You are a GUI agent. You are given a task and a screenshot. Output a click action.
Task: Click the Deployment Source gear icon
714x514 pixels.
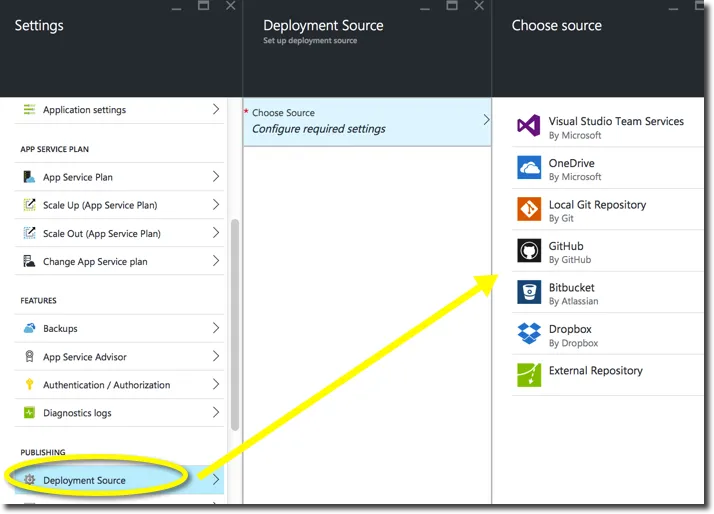(30, 480)
